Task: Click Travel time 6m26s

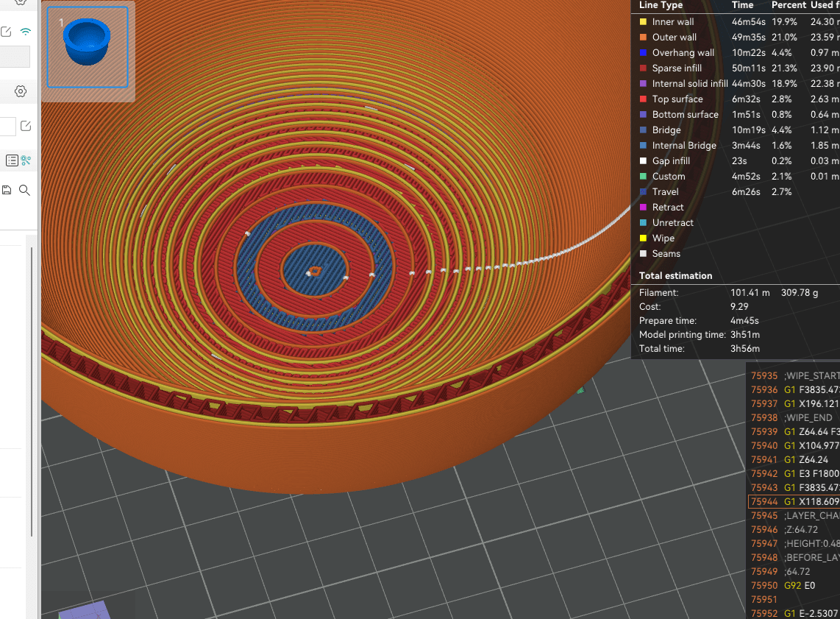Action: [x=746, y=192]
